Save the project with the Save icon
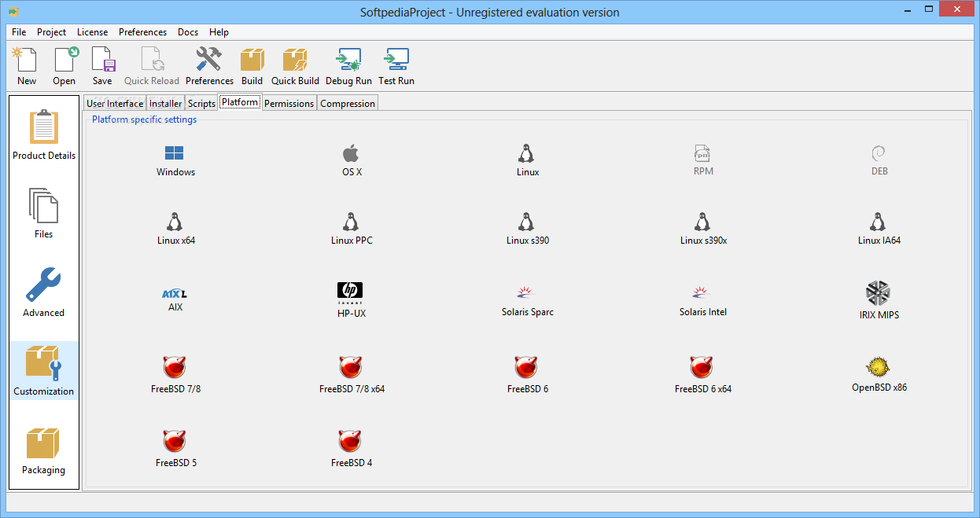 102,66
